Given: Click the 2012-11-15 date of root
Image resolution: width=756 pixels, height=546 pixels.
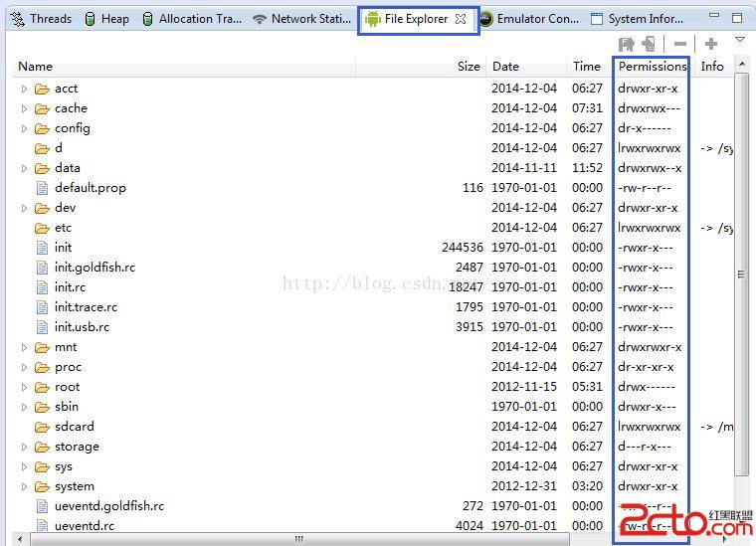Looking at the screenshot, I should pos(524,387).
